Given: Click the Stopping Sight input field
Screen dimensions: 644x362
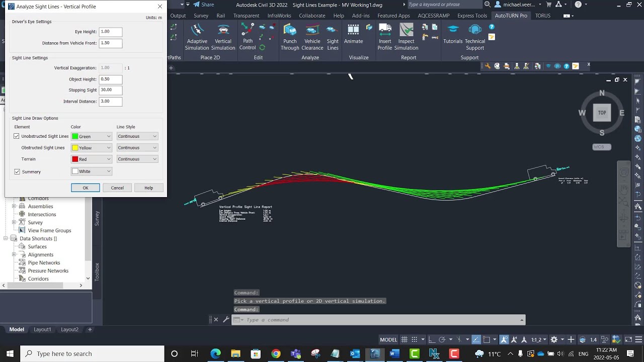Looking at the screenshot, I should (111, 90).
